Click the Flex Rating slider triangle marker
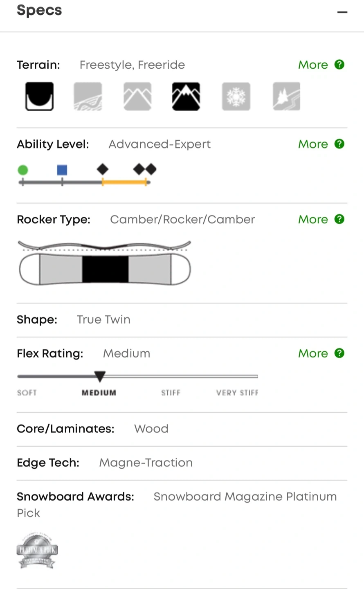364x589 pixels. (x=100, y=376)
